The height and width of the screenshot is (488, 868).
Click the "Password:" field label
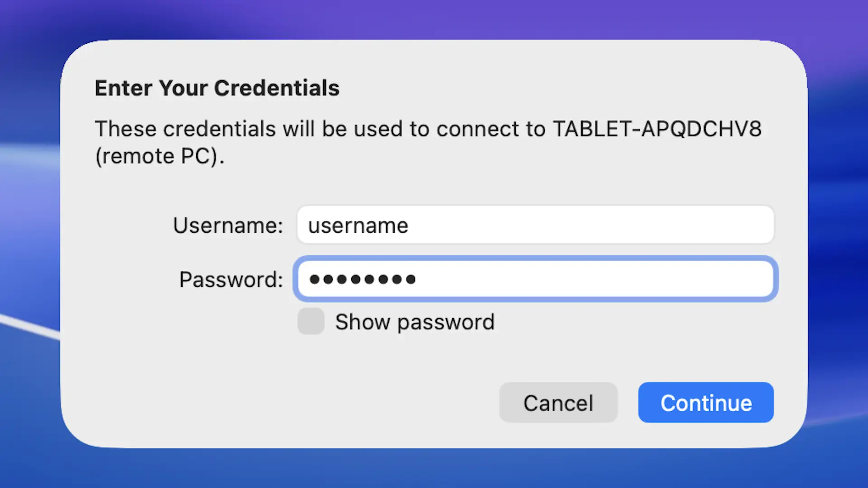click(231, 279)
